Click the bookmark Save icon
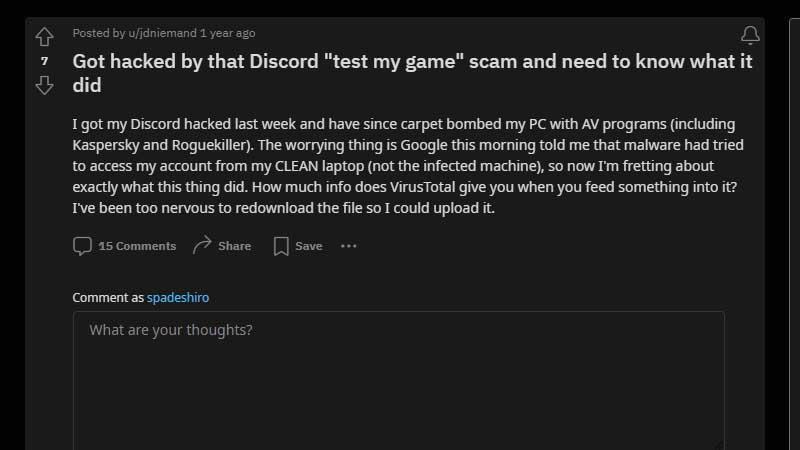 pyautogui.click(x=281, y=246)
